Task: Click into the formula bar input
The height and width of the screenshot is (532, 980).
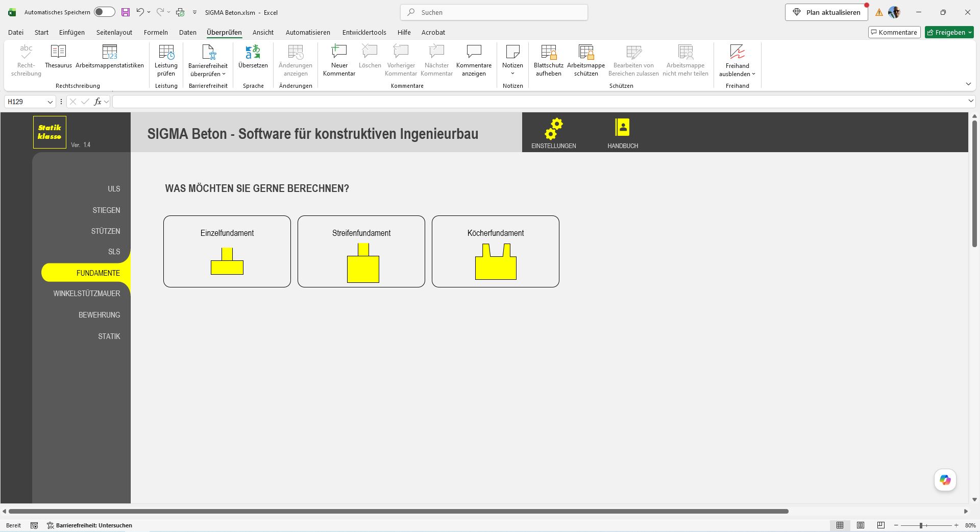Action: click(x=539, y=102)
